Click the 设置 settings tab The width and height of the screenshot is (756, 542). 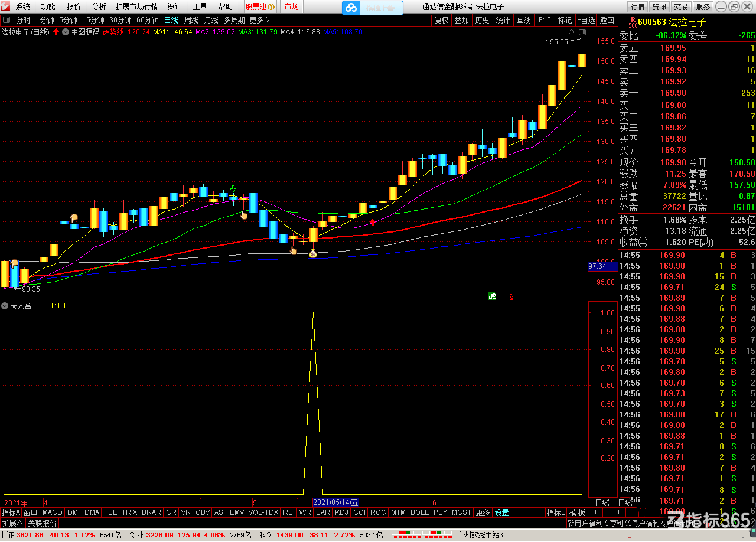click(502, 512)
